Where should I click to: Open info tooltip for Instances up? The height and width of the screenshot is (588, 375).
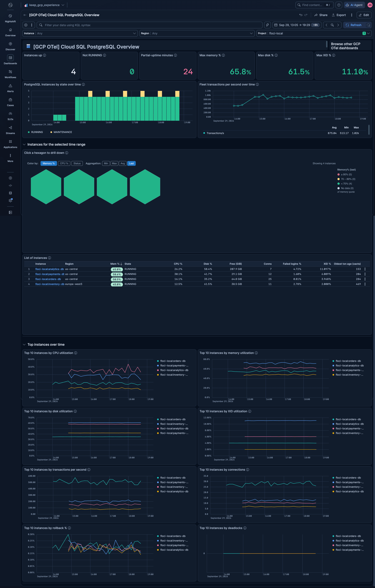44,55
